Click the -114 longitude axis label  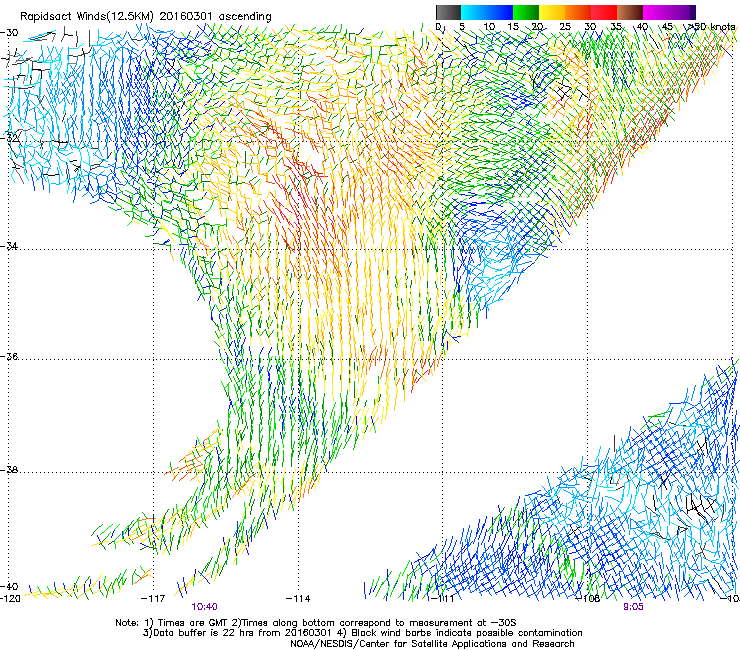pos(298,599)
